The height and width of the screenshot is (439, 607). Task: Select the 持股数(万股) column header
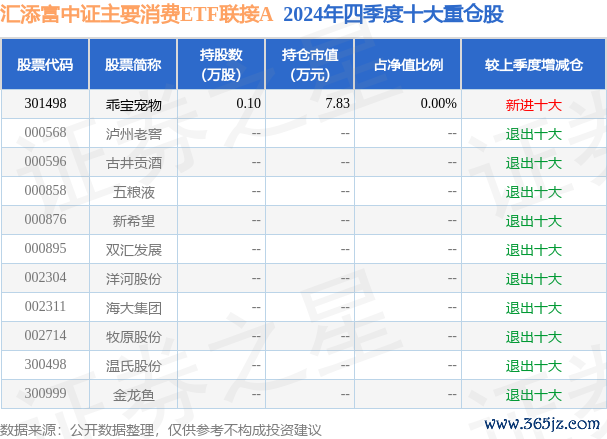pyautogui.click(x=221, y=65)
